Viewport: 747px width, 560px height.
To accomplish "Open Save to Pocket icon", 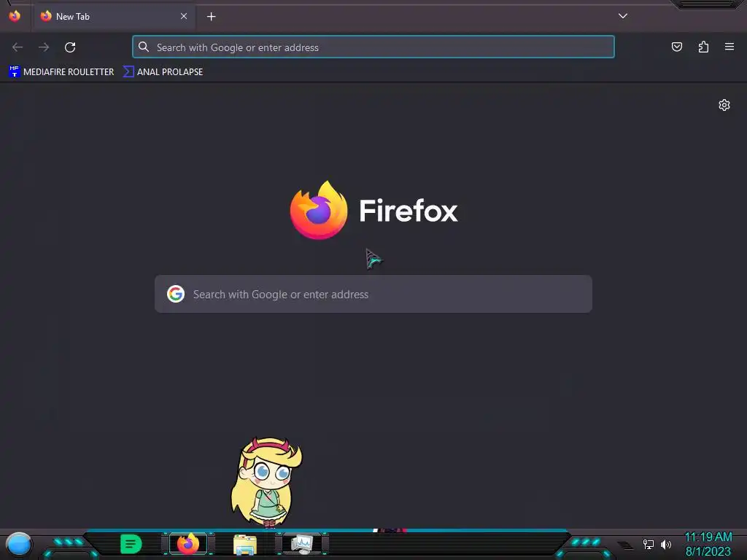I will (x=676, y=47).
